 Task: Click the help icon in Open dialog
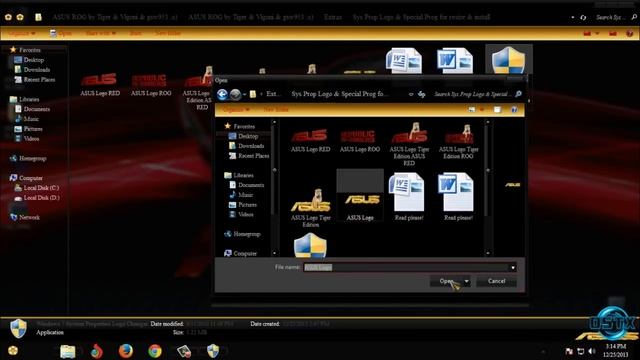pyautogui.click(x=514, y=109)
